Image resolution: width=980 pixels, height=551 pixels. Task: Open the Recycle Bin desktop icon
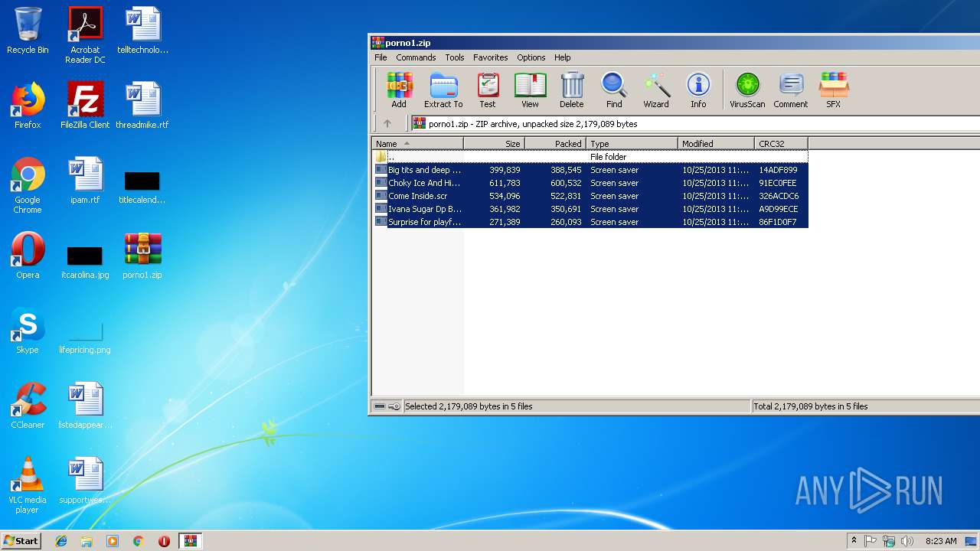[28, 31]
